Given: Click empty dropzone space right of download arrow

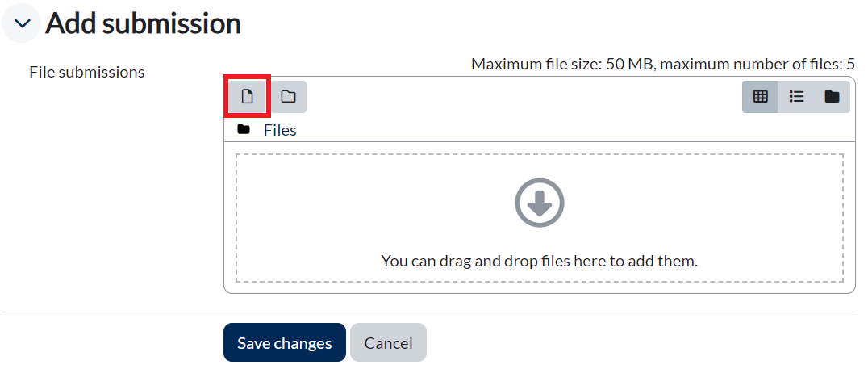Looking at the screenshot, I should click(x=710, y=202).
